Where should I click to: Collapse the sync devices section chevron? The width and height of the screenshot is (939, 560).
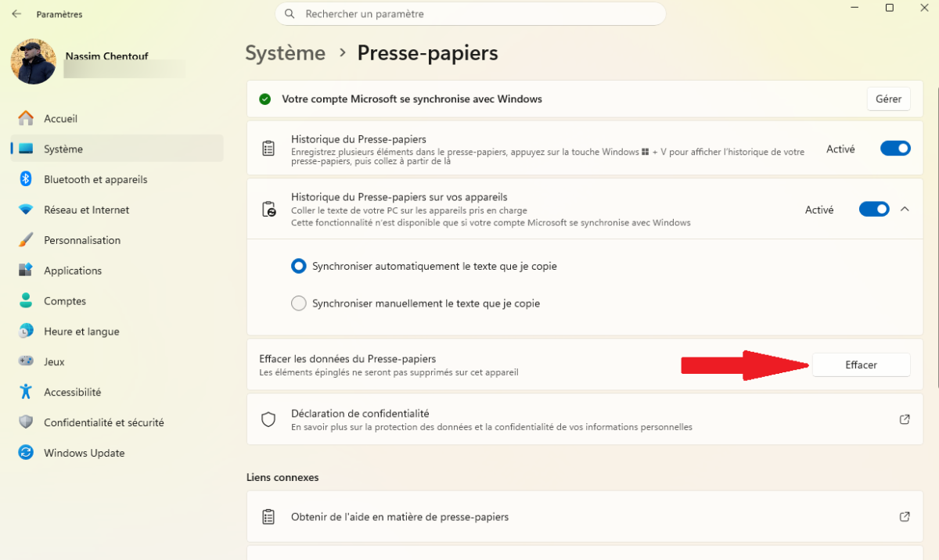pos(905,210)
